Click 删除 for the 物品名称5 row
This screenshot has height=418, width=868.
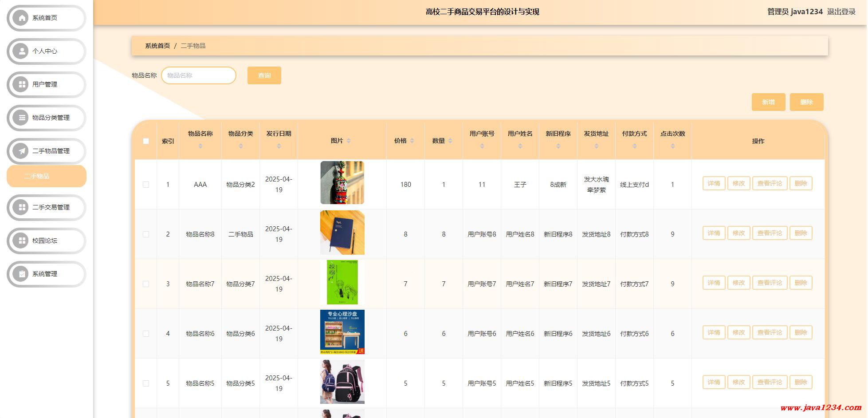click(801, 382)
